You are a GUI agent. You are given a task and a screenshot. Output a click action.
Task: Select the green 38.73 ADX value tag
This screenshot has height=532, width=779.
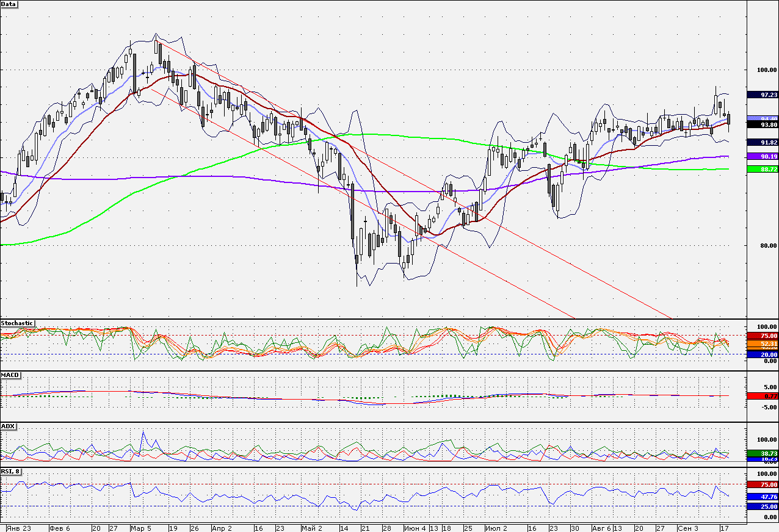[762, 454]
